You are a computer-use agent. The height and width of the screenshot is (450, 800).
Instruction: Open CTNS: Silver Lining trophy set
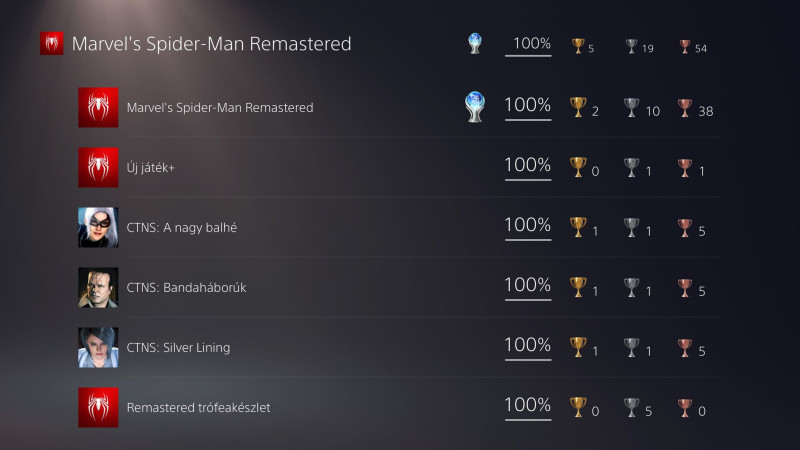[178, 347]
